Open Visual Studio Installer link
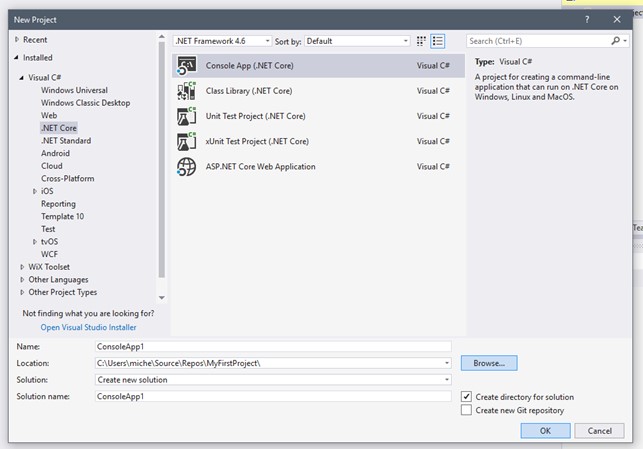The height and width of the screenshot is (449, 643). 88,327
